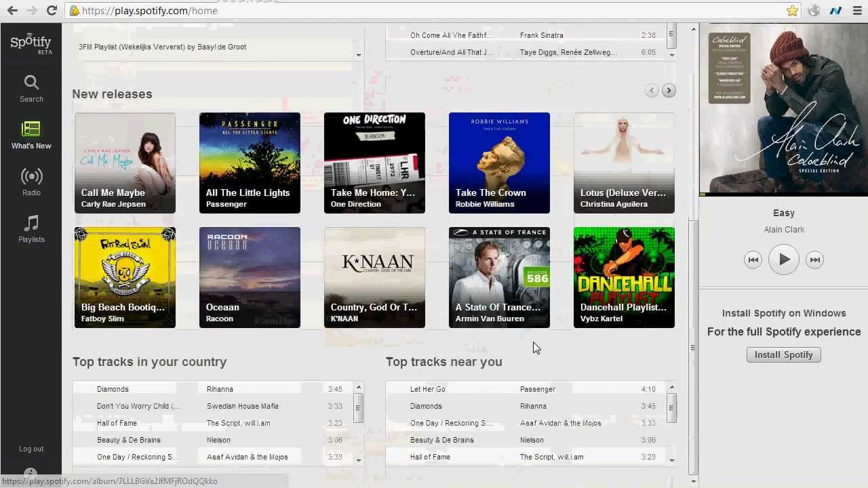Select Don't You Worry Child track

tap(139, 406)
